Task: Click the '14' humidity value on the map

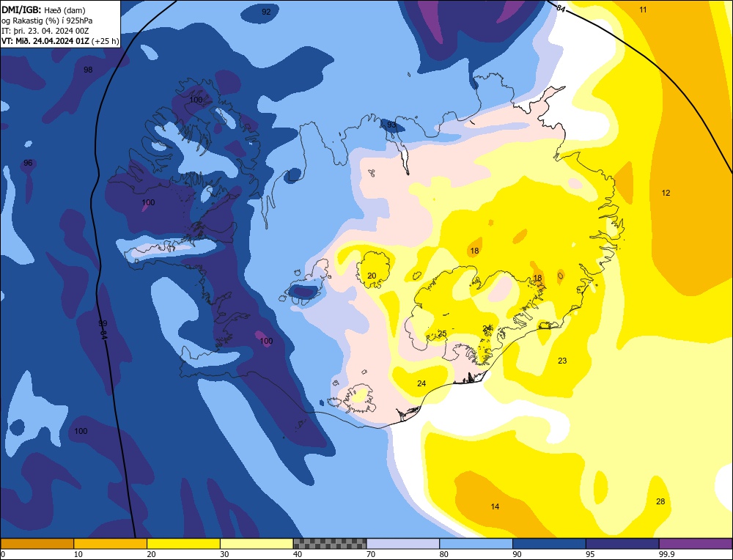Action: (495, 506)
